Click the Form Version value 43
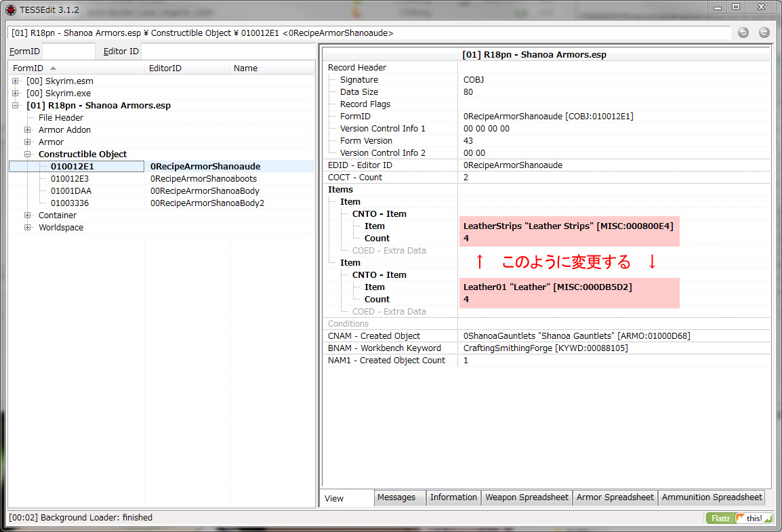Image resolution: width=782 pixels, height=532 pixels. (x=468, y=140)
